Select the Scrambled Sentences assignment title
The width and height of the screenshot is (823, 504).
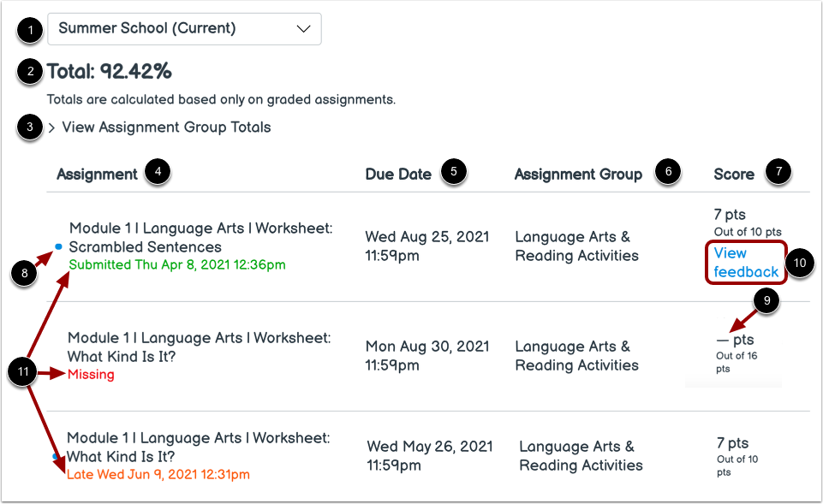click(200, 237)
